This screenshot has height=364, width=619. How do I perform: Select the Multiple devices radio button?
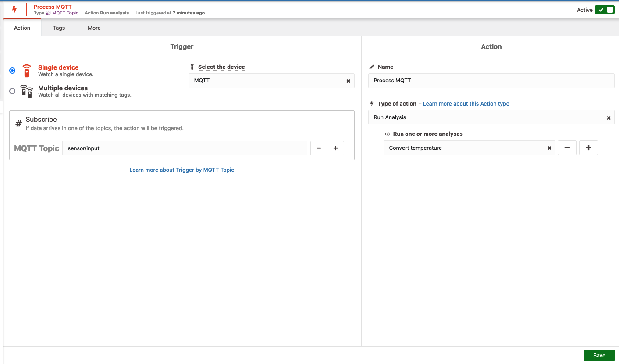tap(12, 91)
